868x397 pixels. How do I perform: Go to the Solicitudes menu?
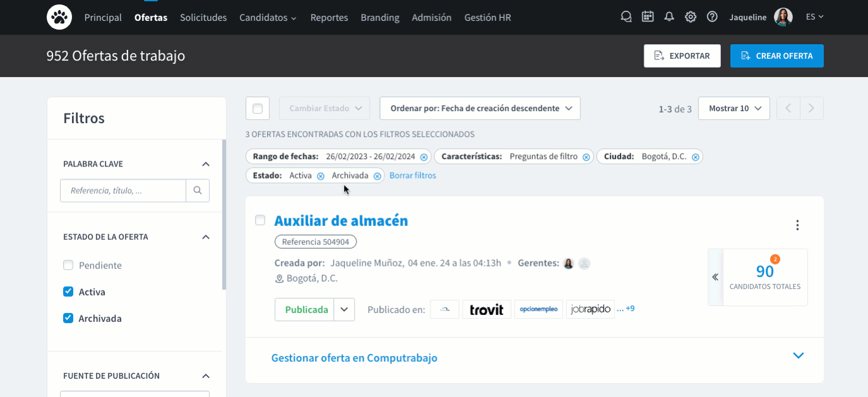pyautogui.click(x=203, y=18)
